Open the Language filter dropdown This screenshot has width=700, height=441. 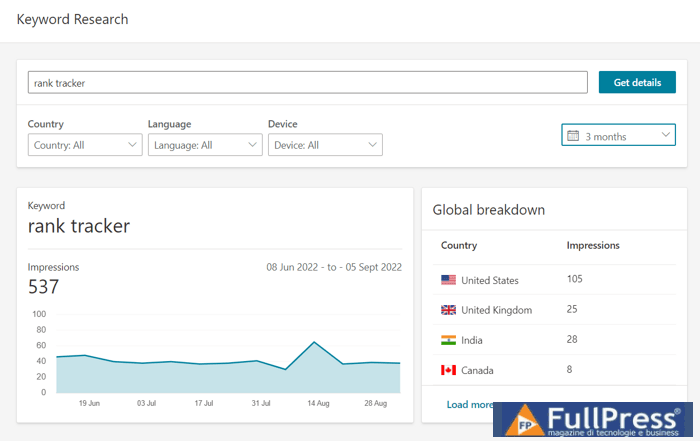coord(205,145)
